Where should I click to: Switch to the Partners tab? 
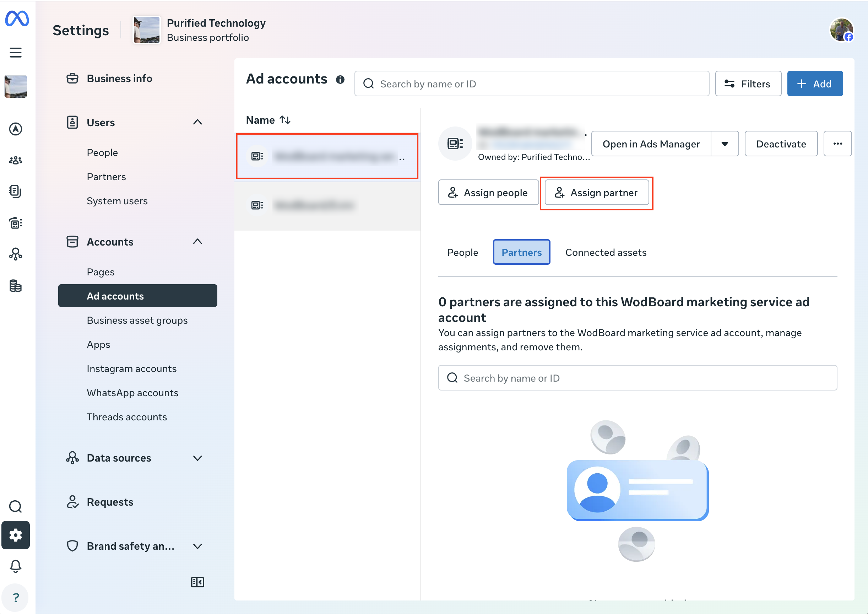coord(521,252)
